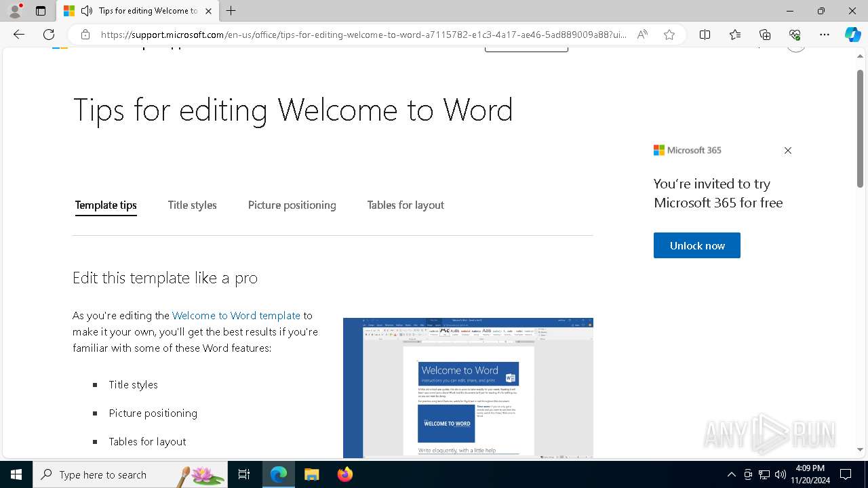Image resolution: width=868 pixels, height=488 pixels.
Task: Switch to Tables for layout tab
Action: coord(406,205)
